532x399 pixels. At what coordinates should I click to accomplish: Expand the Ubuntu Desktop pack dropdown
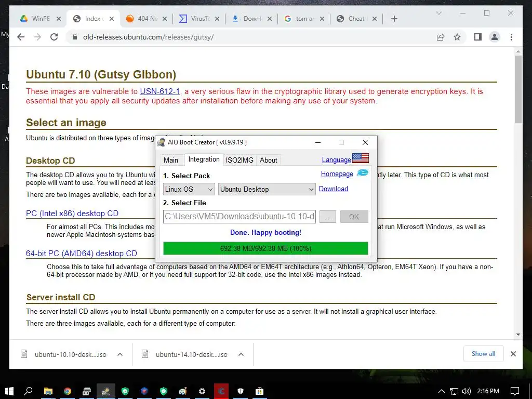point(267,189)
